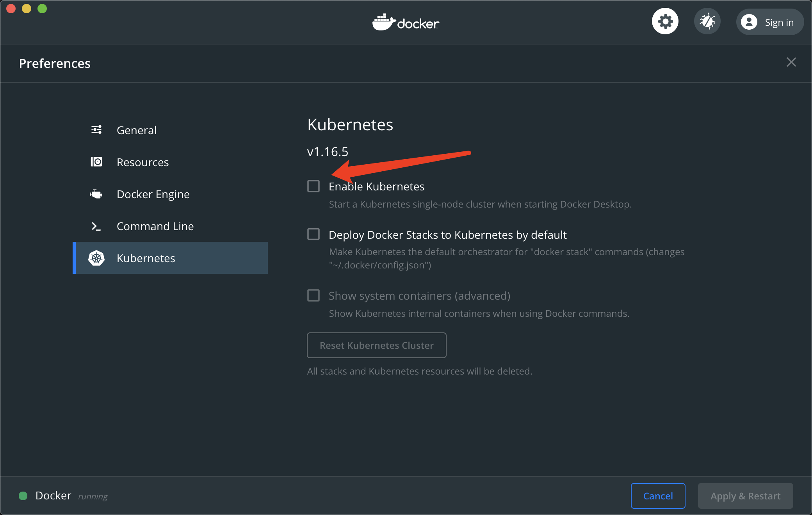Click 'Show system containers (advanced)' label

point(420,296)
